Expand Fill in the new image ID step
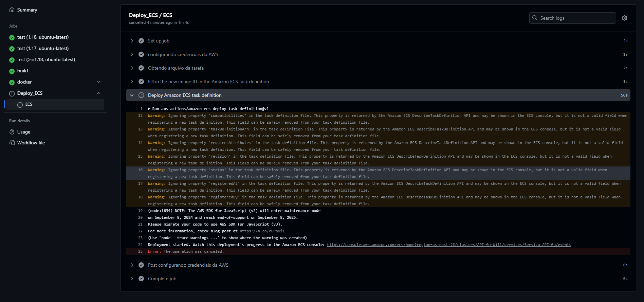 132,82
